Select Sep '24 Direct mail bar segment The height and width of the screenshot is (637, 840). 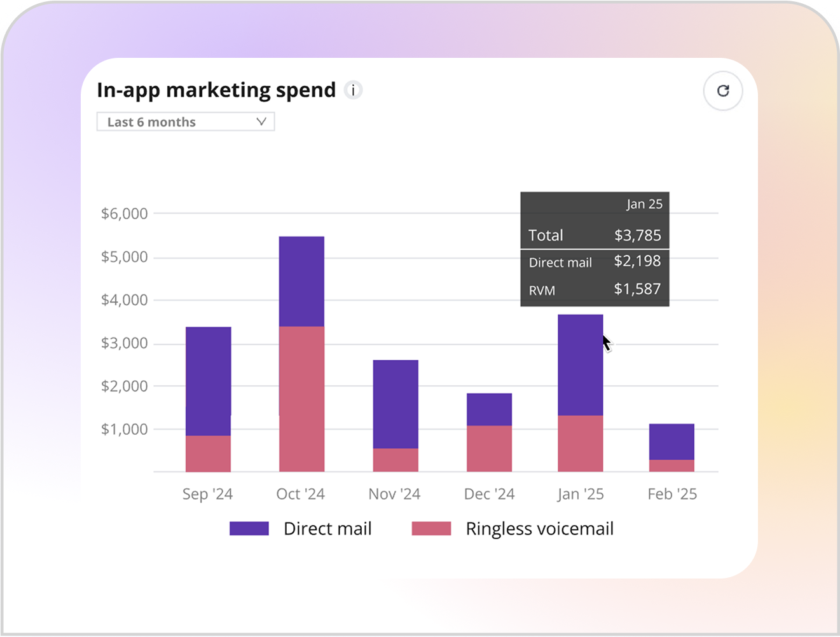coord(209,381)
